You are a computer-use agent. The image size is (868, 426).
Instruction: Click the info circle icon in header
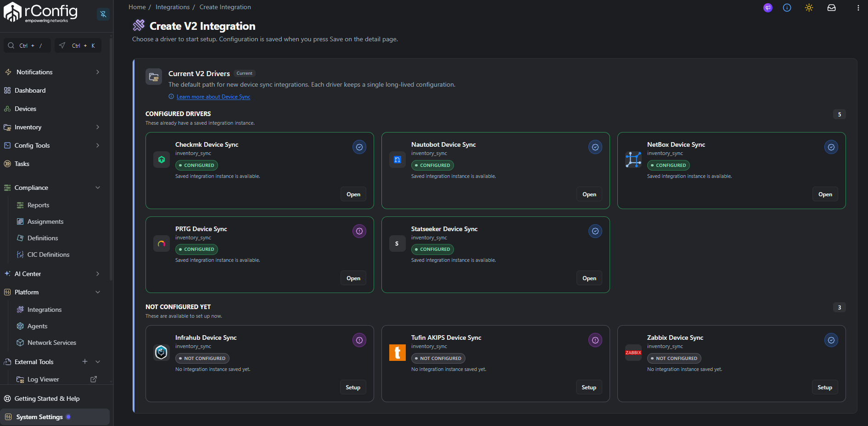pyautogui.click(x=787, y=8)
